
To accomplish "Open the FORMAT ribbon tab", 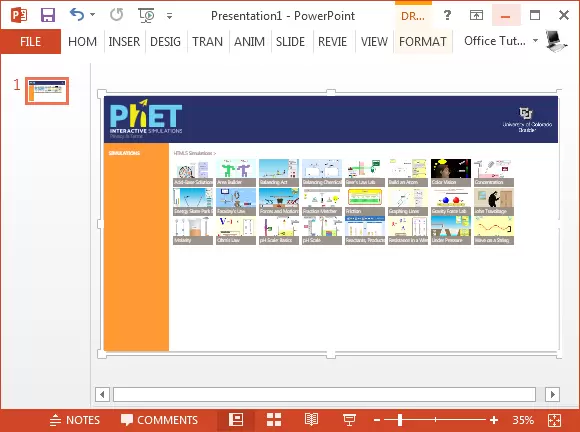I will pyautogui.click(x=423, y=41).
